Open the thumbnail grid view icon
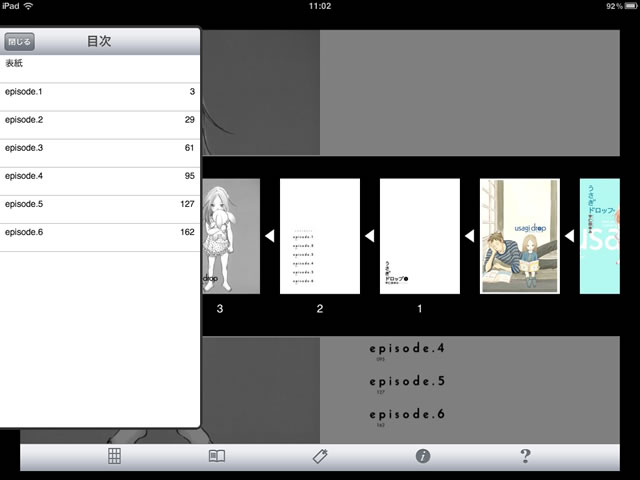Viewport: 640px width, 480px height. [114, 456]
